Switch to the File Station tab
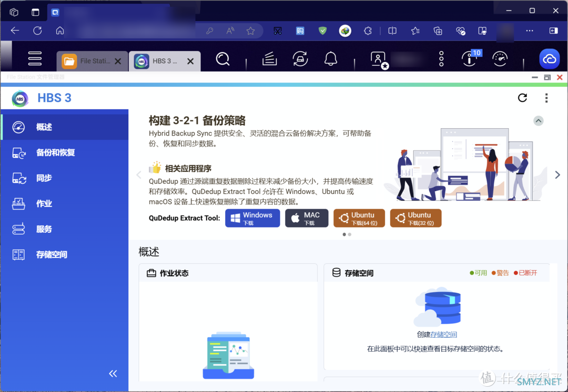This screenshot has width=568, height=392. pyautogui.click(x=87, y=61)
